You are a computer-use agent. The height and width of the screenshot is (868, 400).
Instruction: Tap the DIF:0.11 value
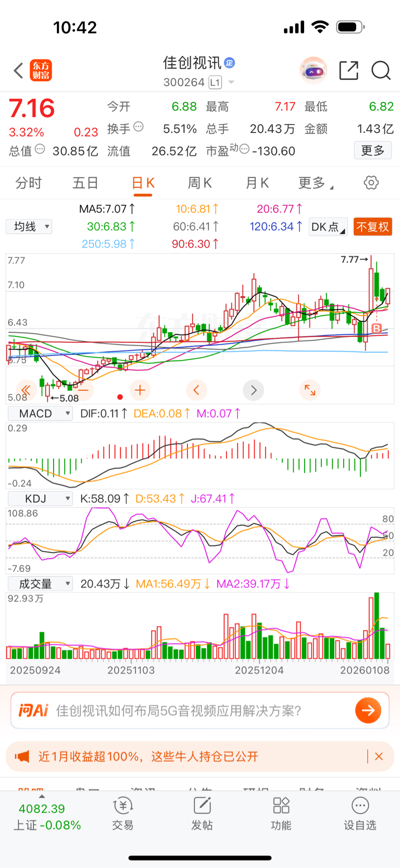[x=104, y=413]
